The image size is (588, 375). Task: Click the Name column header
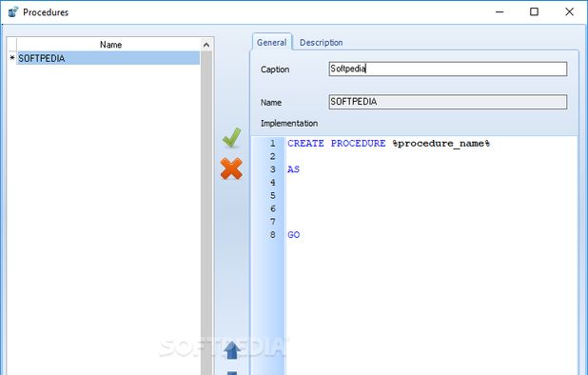[x=110, y=45]
